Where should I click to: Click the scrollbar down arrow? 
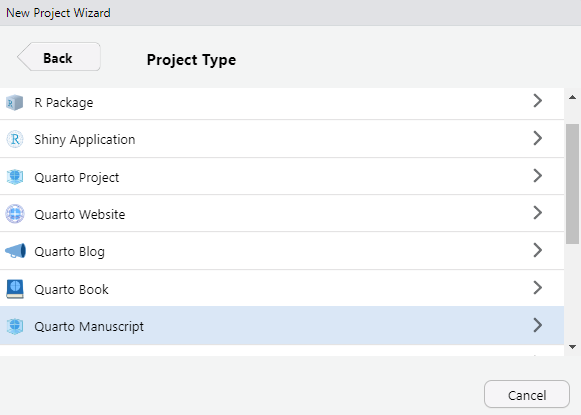click(572, 347)
